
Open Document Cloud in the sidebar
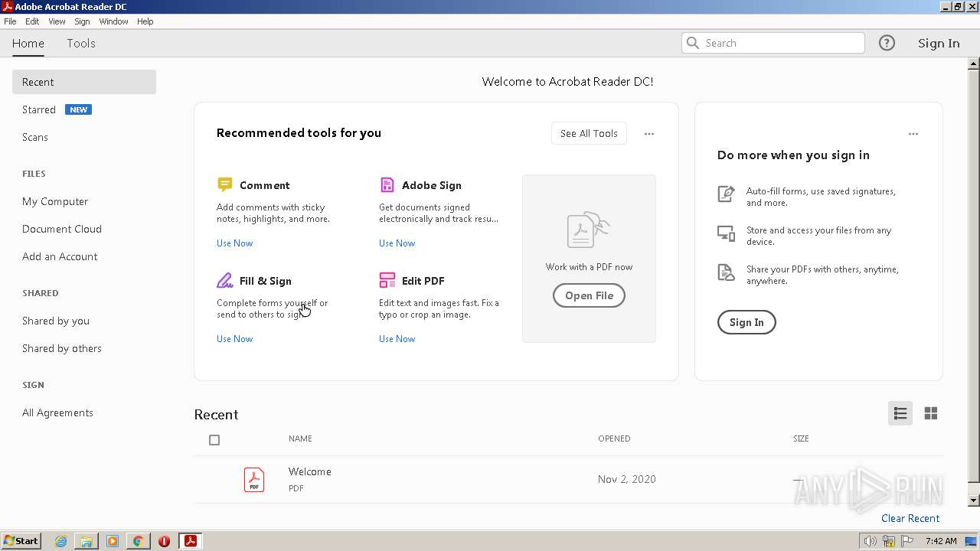(62, 229)
